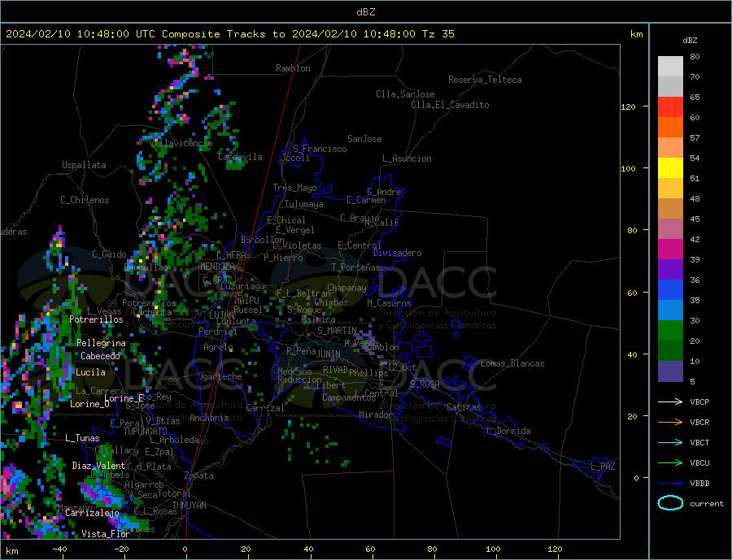Pick the lightest gray swatch atop the legend

coord(670,67)
